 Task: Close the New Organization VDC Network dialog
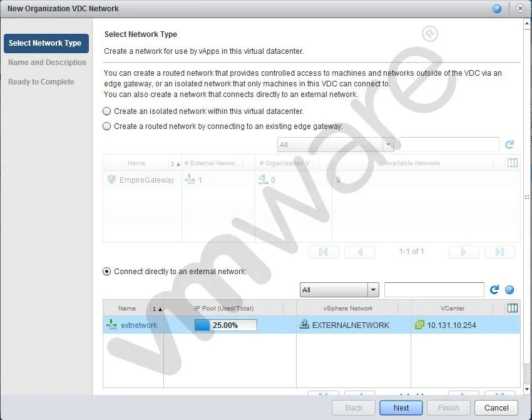(x=520, y=9)
